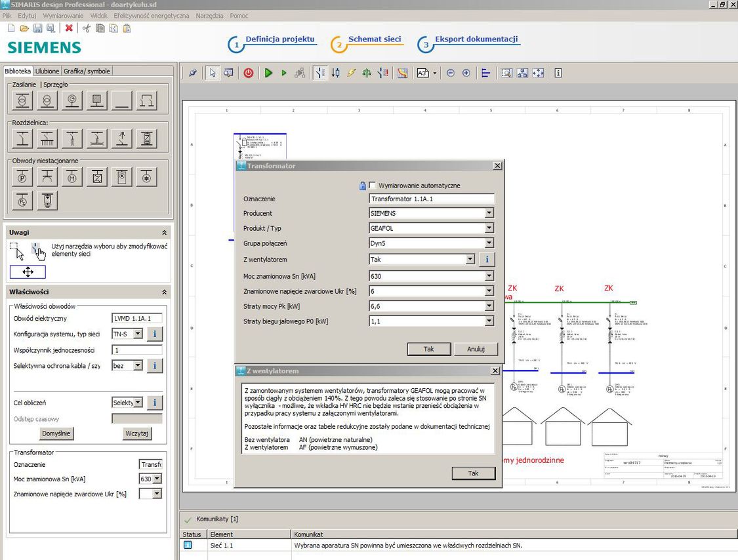Add motor circuit element

(72, 177)
